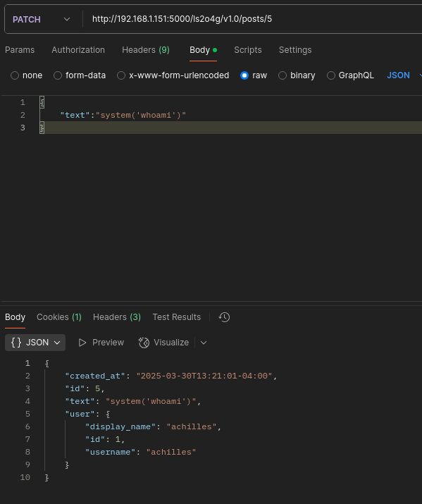Click the curly braces JSON format icon
The height and width of the screenshot is (504, 422).
(x=16, y=343)
